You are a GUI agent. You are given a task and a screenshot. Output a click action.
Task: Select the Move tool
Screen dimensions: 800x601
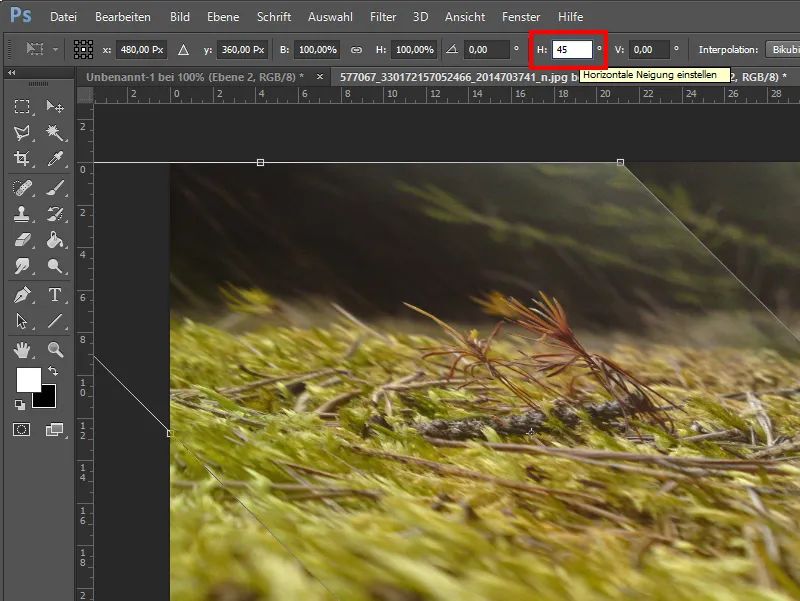(x=55, y=107)
